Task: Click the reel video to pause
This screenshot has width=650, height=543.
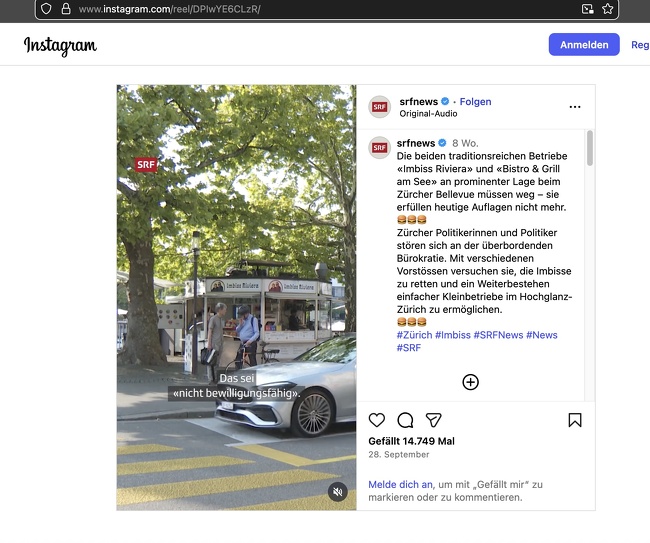Action: (x=236, y=250)
